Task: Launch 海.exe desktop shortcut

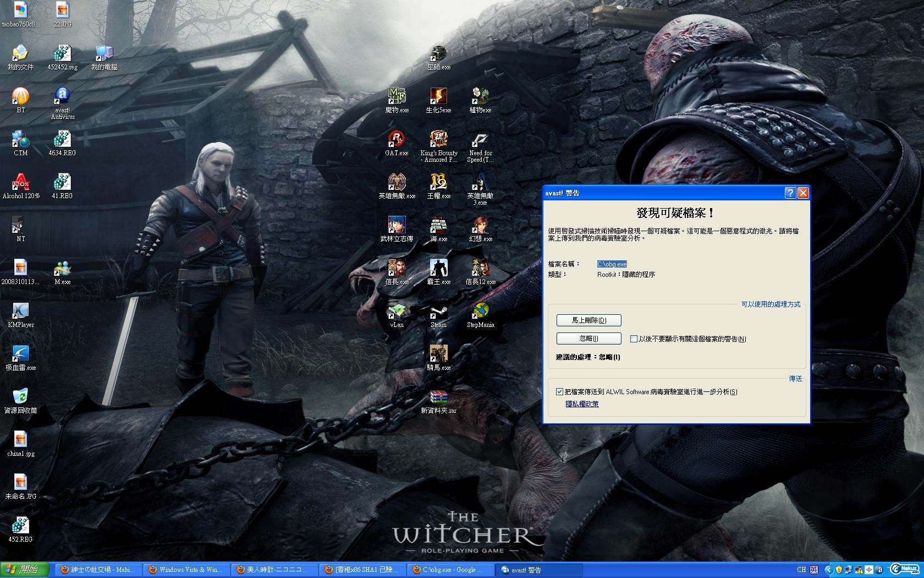Action: coord(438,229)
